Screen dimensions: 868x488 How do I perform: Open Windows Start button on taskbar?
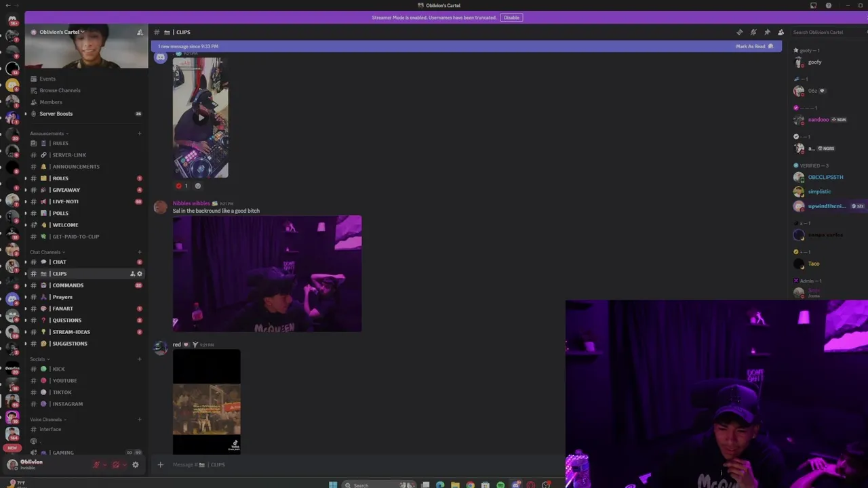pos(333,485)
